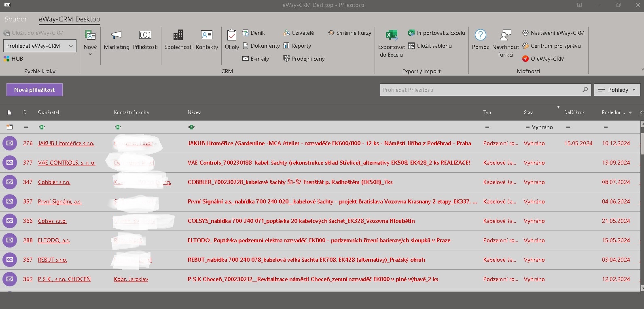Open the Deník journal
Viewport: 644px width, 309px height.
[x=254, y=33]
